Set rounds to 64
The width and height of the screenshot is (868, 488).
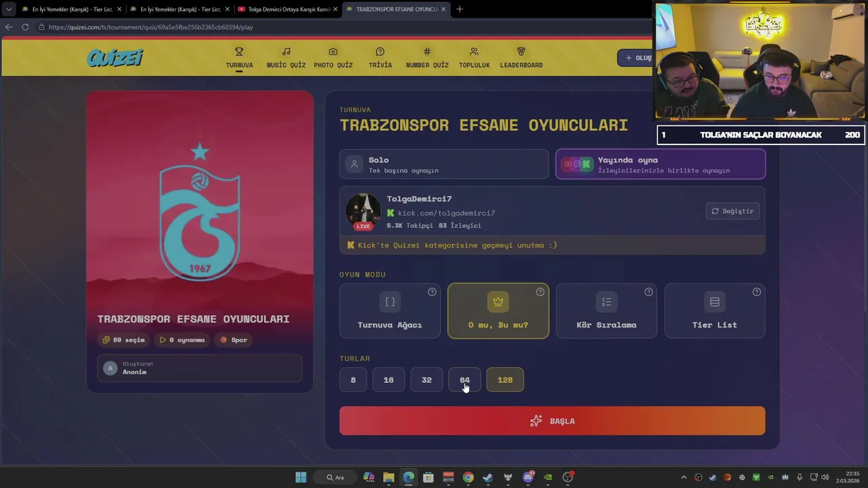coord(465,380)
